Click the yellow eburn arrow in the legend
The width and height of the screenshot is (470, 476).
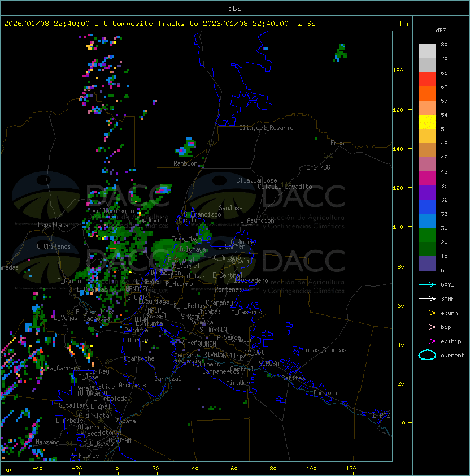click(427, 313)
